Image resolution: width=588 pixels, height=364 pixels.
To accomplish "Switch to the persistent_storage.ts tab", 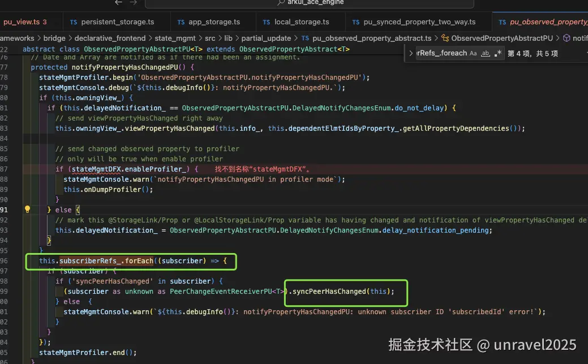I will (x=117, y=22).
